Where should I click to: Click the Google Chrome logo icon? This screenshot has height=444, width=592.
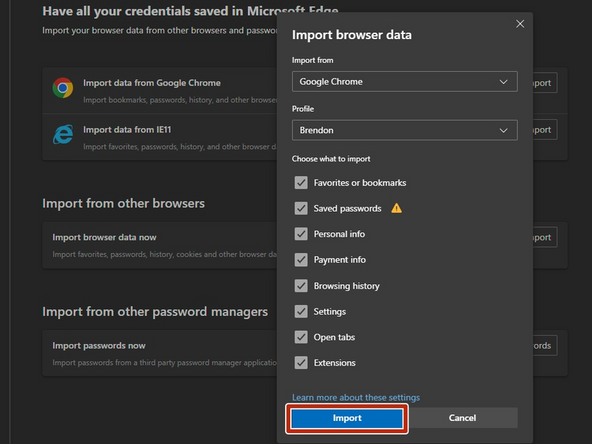point(63,88)
